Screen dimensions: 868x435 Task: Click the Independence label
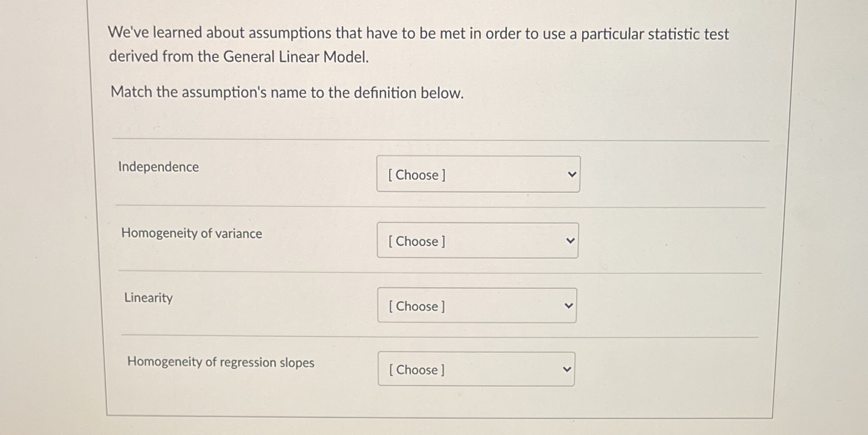(x=159, y=167)
